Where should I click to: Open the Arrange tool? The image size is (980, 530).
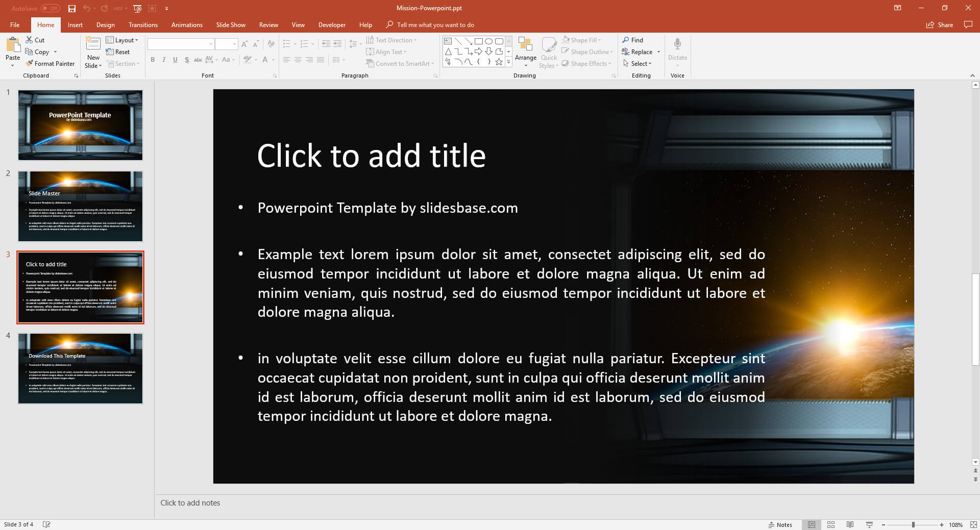(x=525, y=50)
